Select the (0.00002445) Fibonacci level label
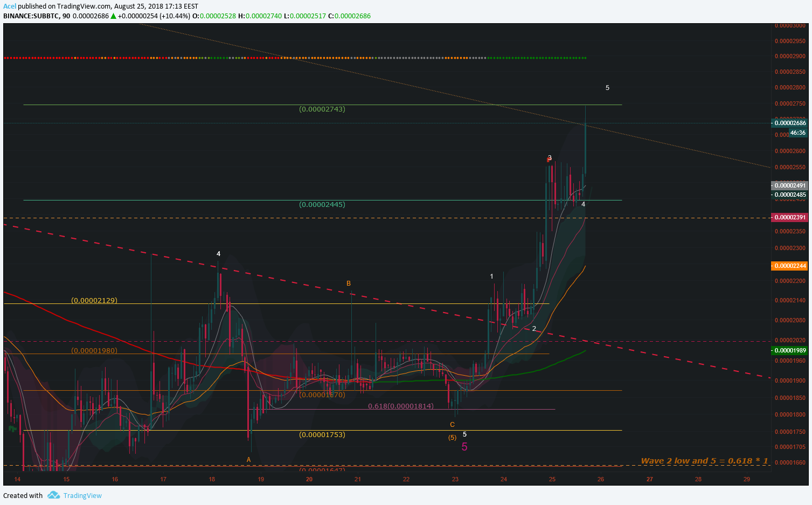 pos(322,204)
